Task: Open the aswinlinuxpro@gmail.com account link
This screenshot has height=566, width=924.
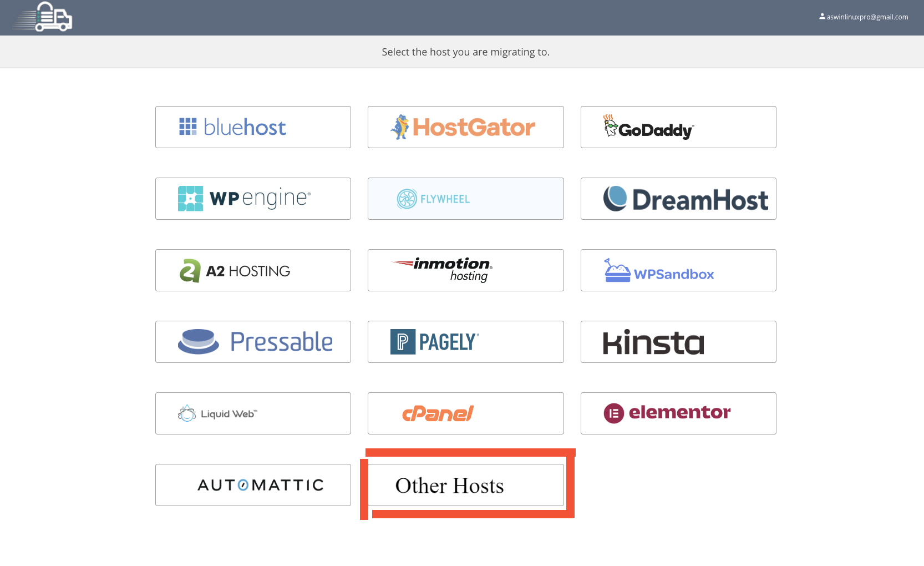Action: point(867,17)
